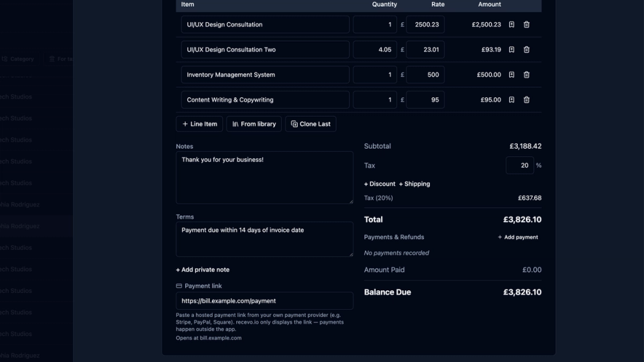Save UI/UX Design Consultation item to library
Image resolution: width=644 pixels, height=362 pixels.
[x=511, y=25]
